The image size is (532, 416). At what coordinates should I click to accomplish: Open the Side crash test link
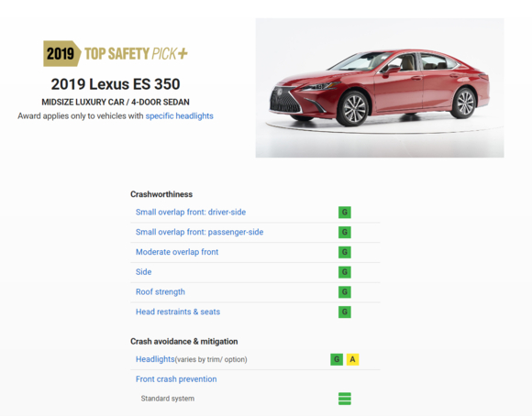pos(143,272)
